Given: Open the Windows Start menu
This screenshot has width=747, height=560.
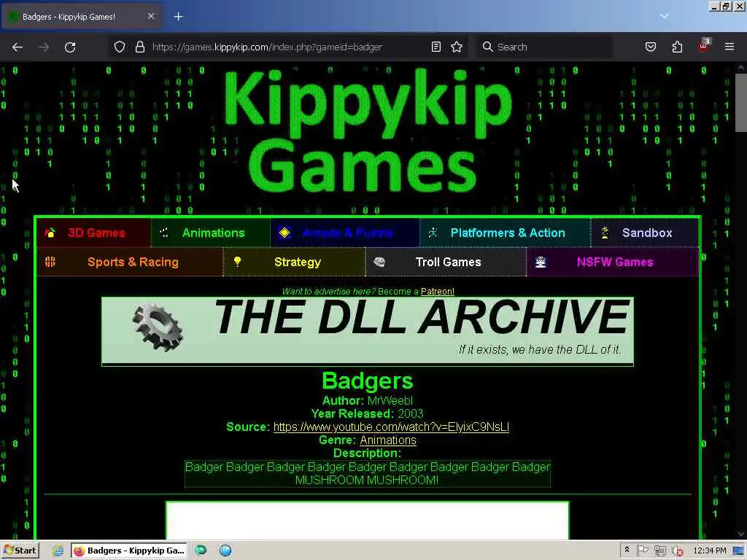Looking at the screenshot, I should coord(20,551).
